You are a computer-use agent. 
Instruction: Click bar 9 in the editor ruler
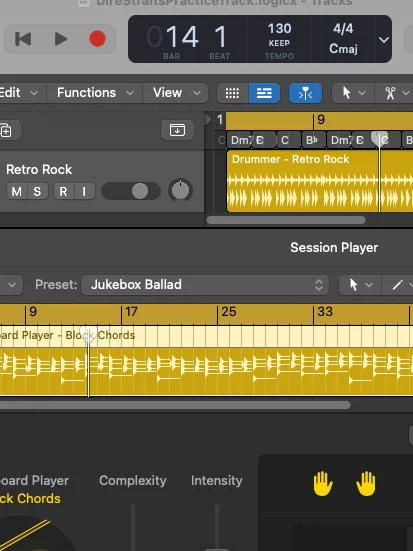(33, 312)
